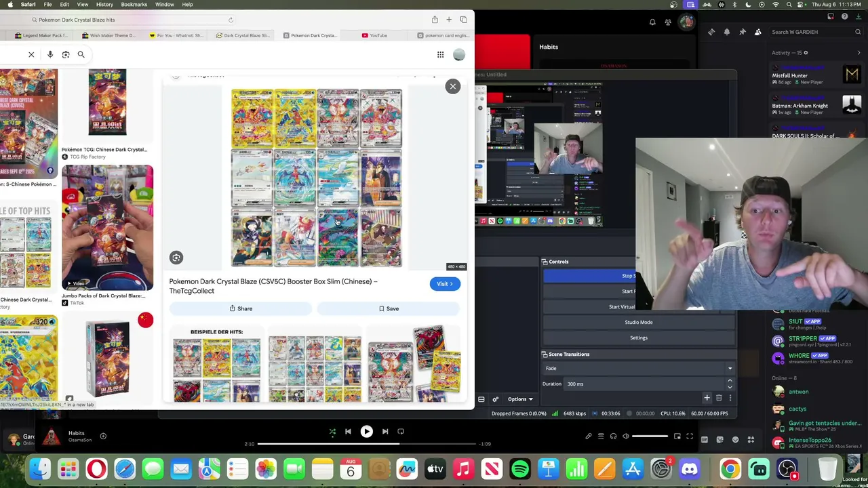
Task: Open Discord pinned messages
Action: pos(743,32)
